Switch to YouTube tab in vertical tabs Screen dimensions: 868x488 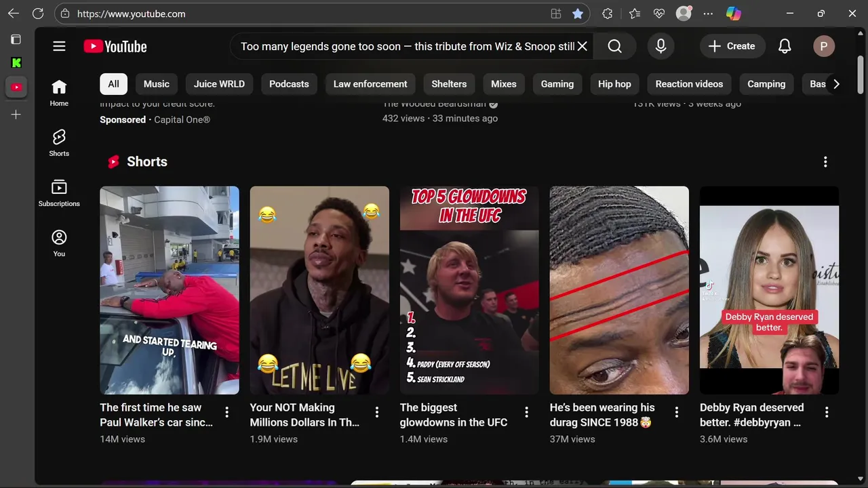point(16,87)
